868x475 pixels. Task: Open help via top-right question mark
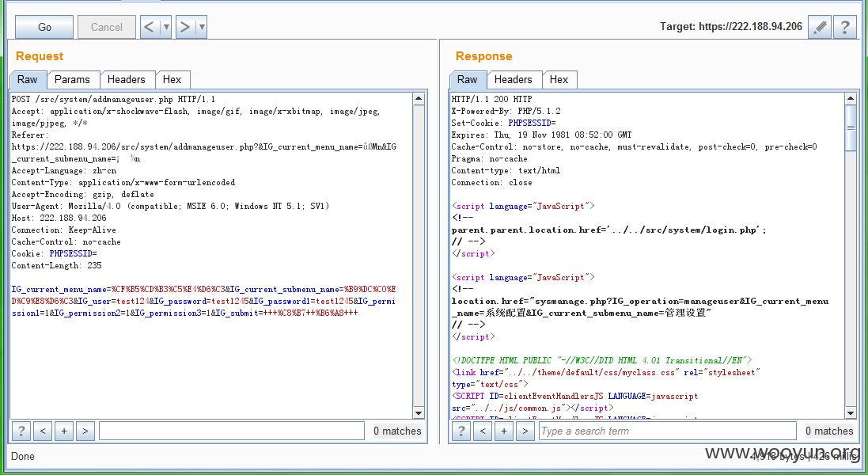point(845,27)
